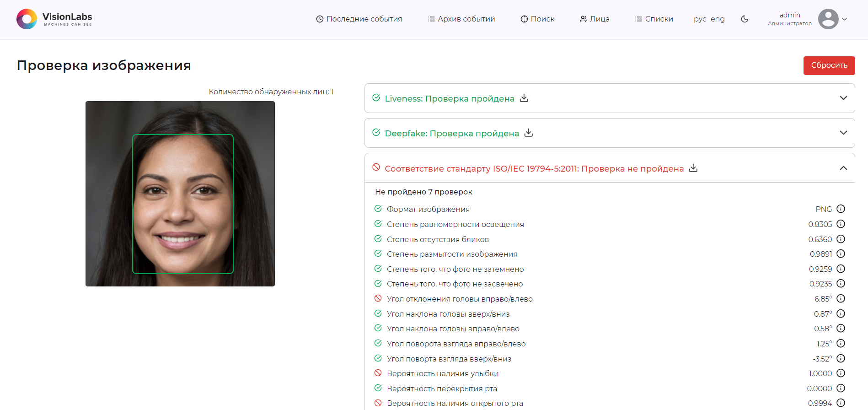
Task: Click Deepfake: Проверка пройдена title
Action: point(452,133)
